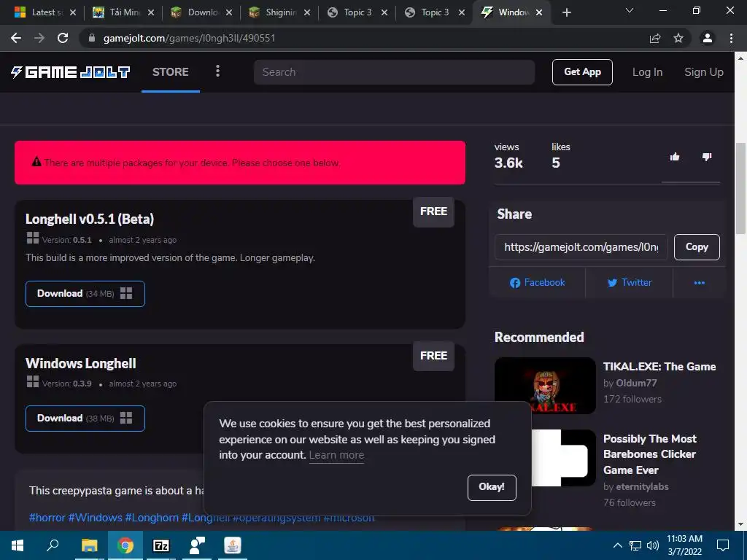Screen dimensions: 747x560
Task: Open the Java app on taskbar
Action: pyautogui.click(x=233, y=545)
